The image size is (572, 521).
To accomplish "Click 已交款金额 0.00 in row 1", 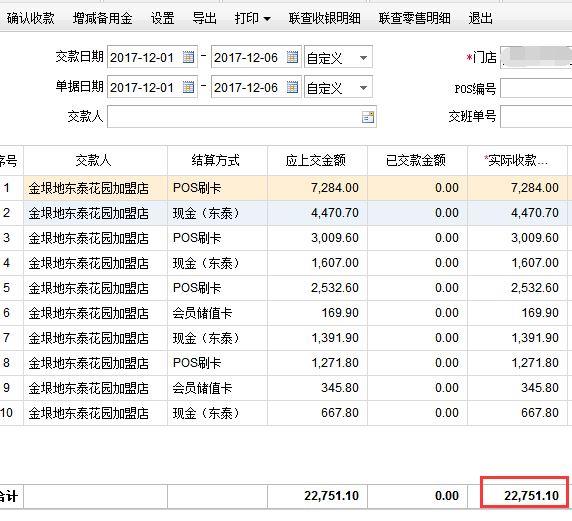I will 417,188.
